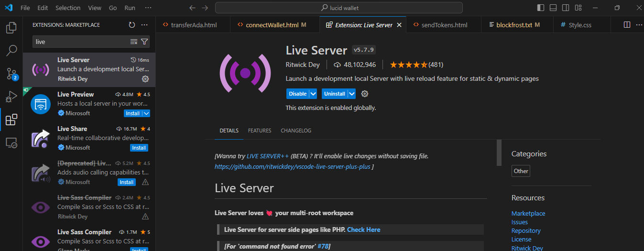Open the vscode-live-server-plus-plus GitHub URL
Image resolution: width=644 pixels, height=251 pixels.
293,166
